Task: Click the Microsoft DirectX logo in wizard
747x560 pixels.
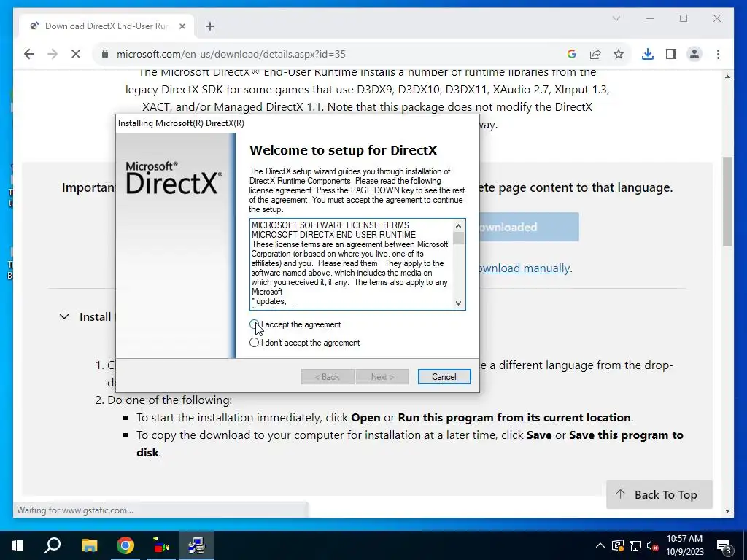Action: click(174, 178)
